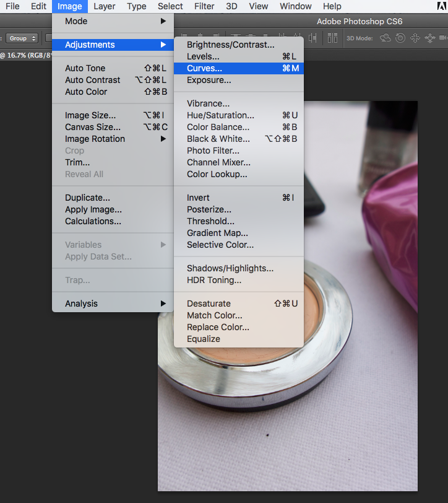Click the 16.7% (RGB/8) document tab
The image size is (448, 503).
(x=25, y=55)
